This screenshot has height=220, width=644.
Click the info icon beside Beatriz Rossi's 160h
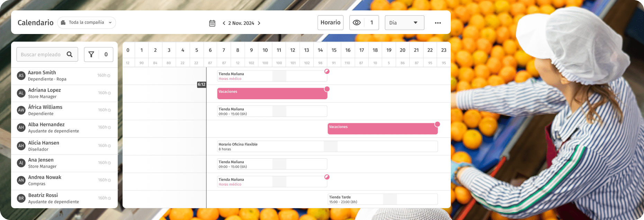109,198
